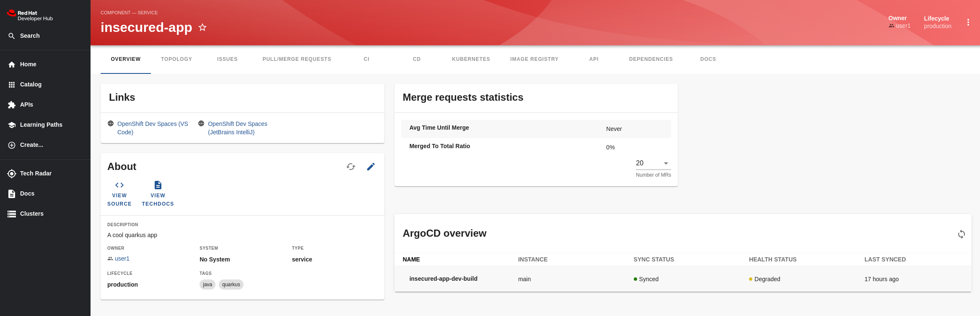
Task: Click the Docs document icon in sidebar
Action: coord(12,194)
